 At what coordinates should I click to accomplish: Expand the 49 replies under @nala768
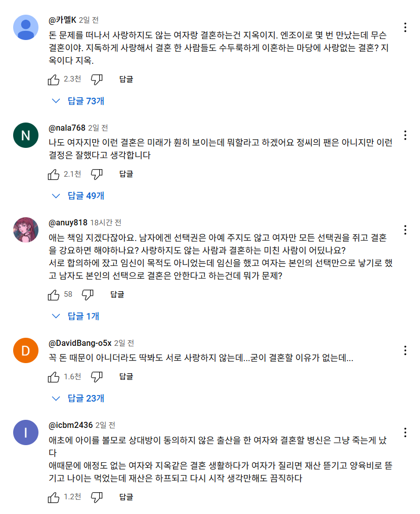79,196
